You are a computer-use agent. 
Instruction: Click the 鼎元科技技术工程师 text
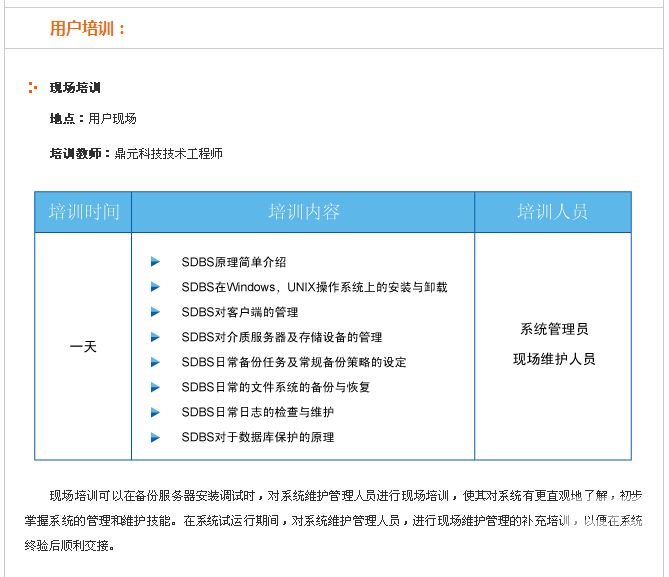click(x=169, y=153)
